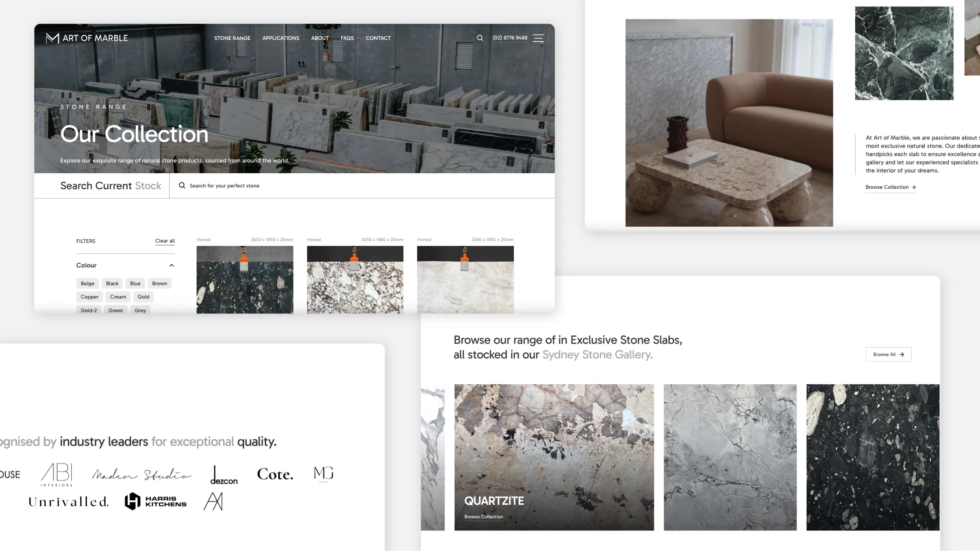Click the Unrivalled partner logo
The width and height of the screenshot is (980, 551).
coord(69,502)
